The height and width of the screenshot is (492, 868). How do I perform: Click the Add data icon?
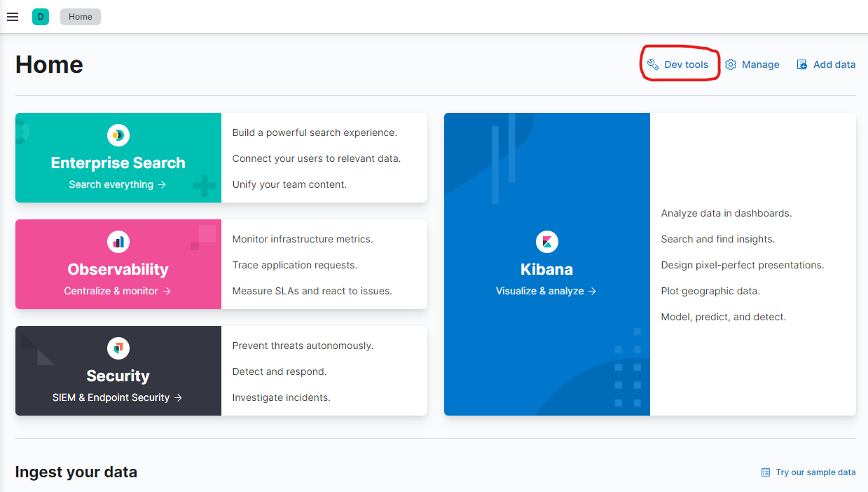click(x=802, y=64)
